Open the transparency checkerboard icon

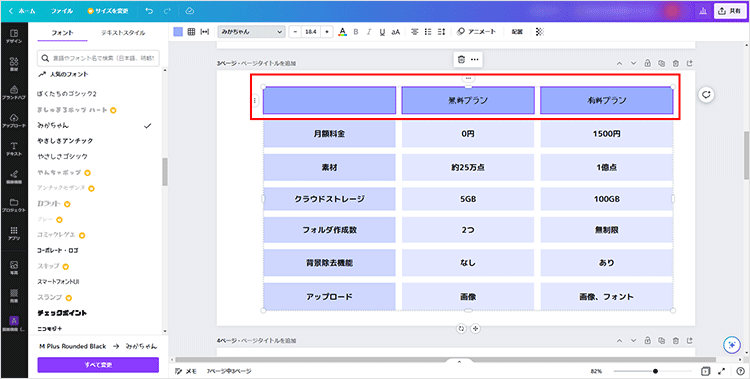[540, 32]
